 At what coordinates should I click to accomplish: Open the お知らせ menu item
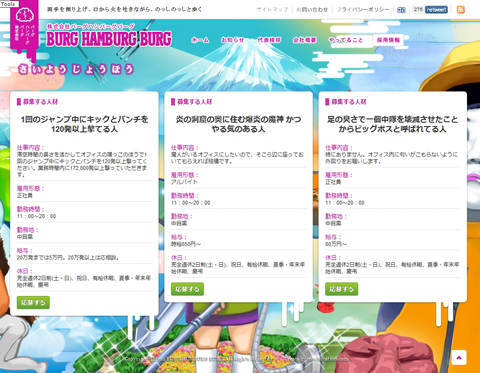[x=233, y=40]
